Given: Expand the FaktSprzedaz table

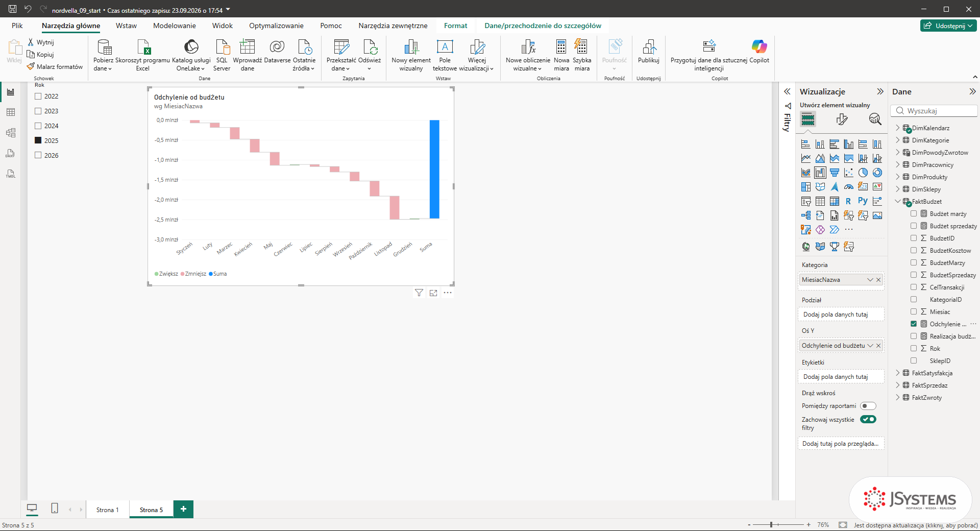Looking at the screenshot, I should click(898, 385).
